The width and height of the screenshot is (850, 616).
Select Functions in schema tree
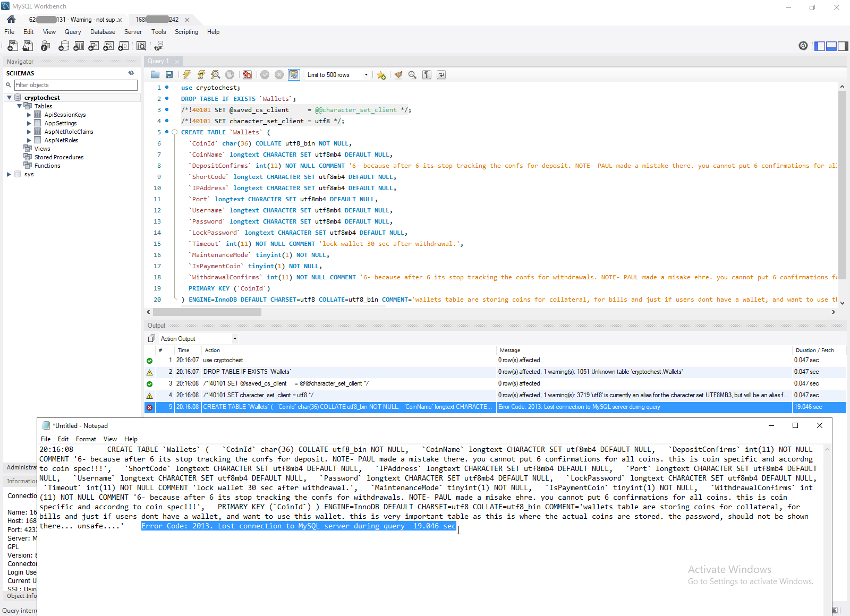coord(47,166)
